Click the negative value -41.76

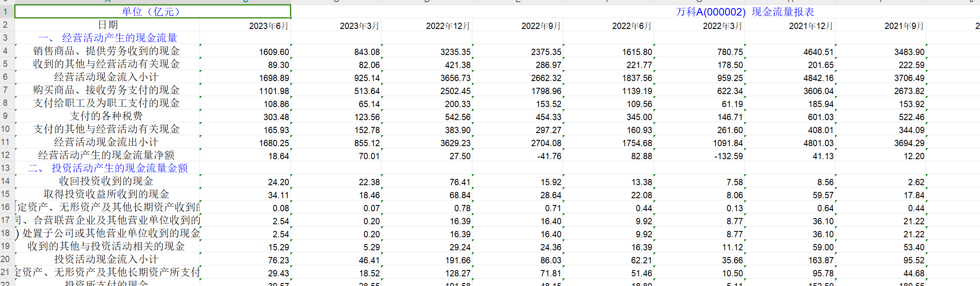click(x=549, y=156)
